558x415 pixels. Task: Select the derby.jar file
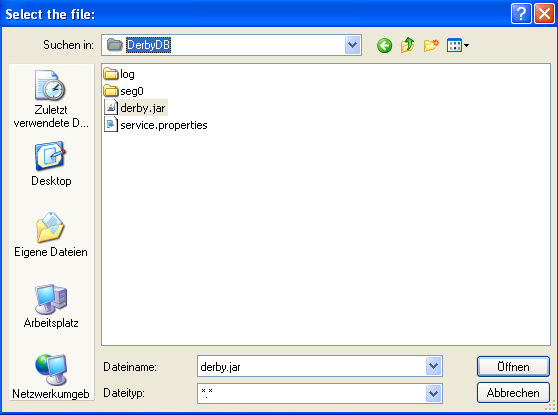pos(135,108)
